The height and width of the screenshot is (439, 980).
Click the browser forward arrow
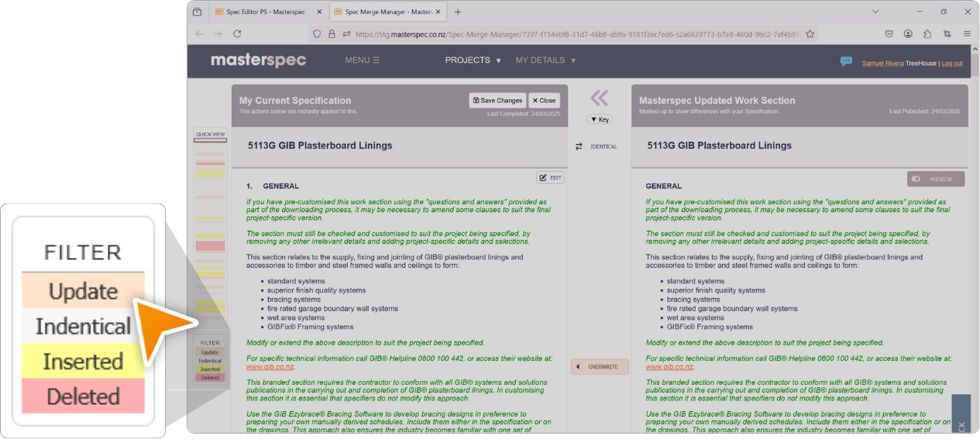click(218, 34)
